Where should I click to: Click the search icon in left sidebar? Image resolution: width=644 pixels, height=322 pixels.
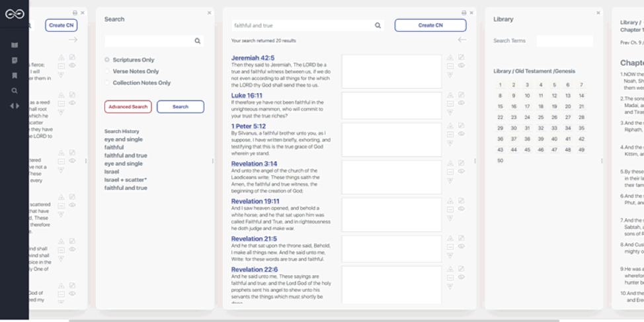pyautogui.click(x=15, y=91)
